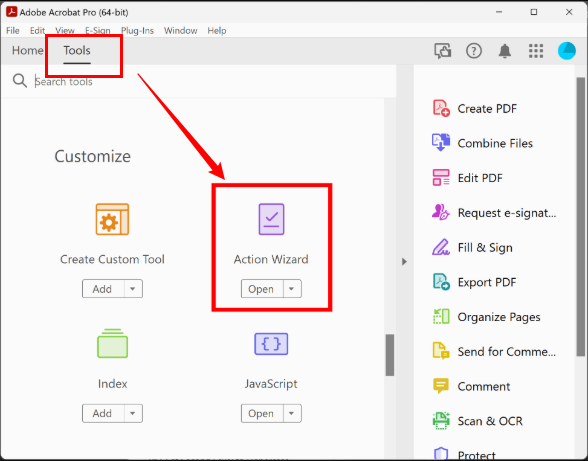Expand the Action Wizard Open dropdown arrow
Image resolution: width=588 pixels, height=461 pixels.
point(292,289)
